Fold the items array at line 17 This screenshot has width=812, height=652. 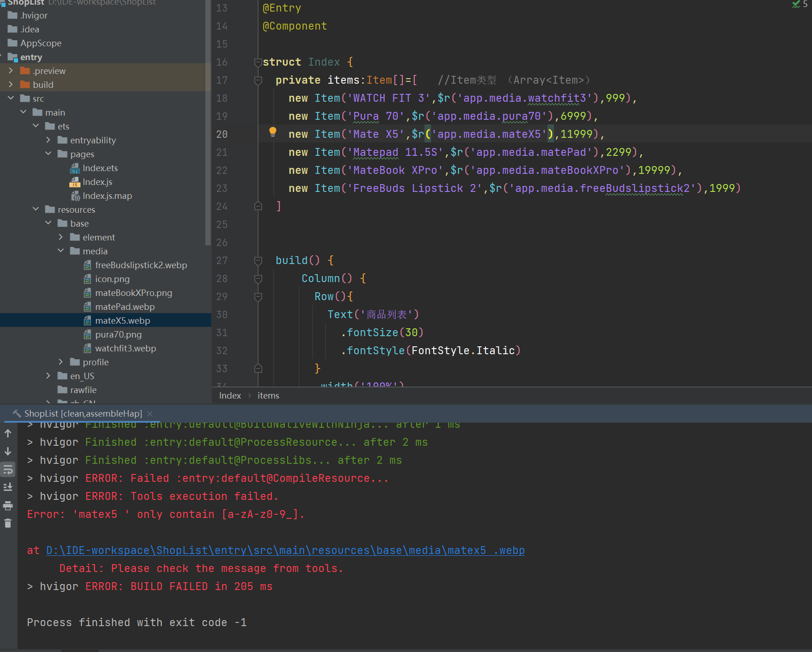258,80
